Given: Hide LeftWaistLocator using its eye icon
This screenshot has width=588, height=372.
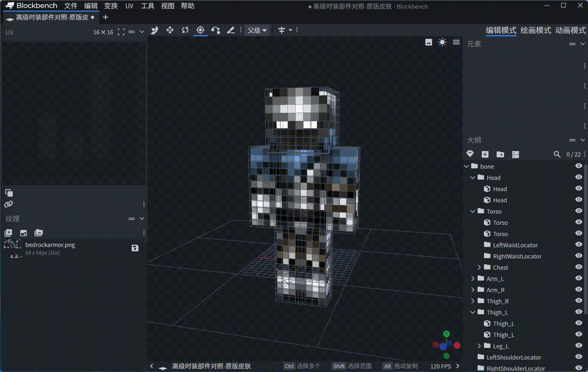Looking at the screenshot, I should click(x=579, y=245).
